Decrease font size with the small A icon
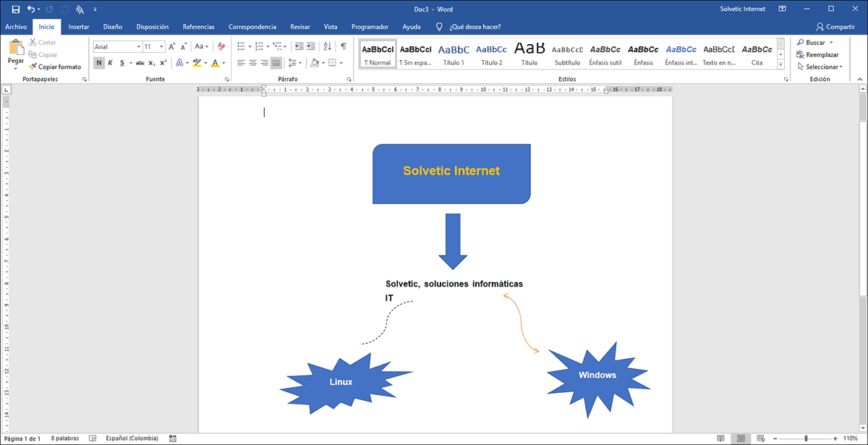The height and width of the screenshot is (445, 868). click(184, 46)
